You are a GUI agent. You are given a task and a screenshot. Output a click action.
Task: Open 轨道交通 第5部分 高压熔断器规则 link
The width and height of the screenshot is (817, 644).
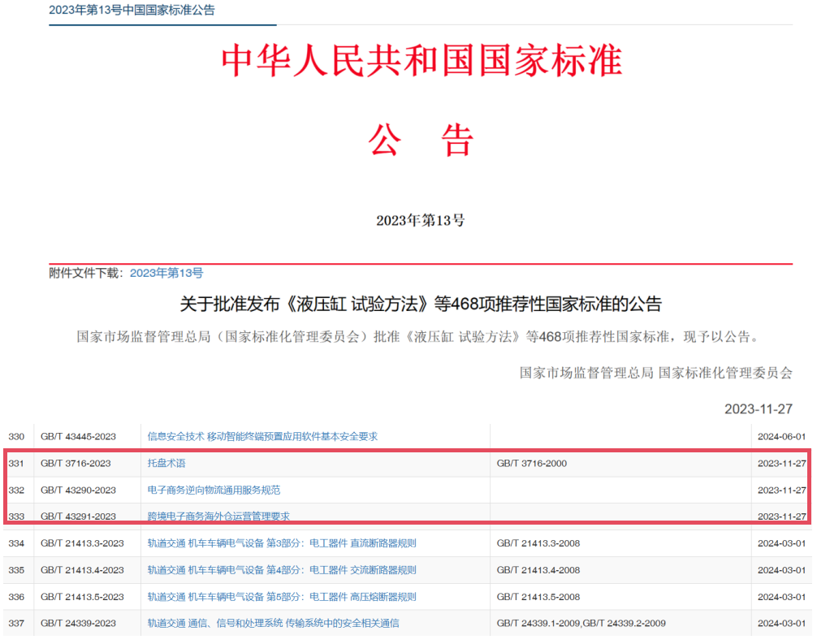coord(282,596)
